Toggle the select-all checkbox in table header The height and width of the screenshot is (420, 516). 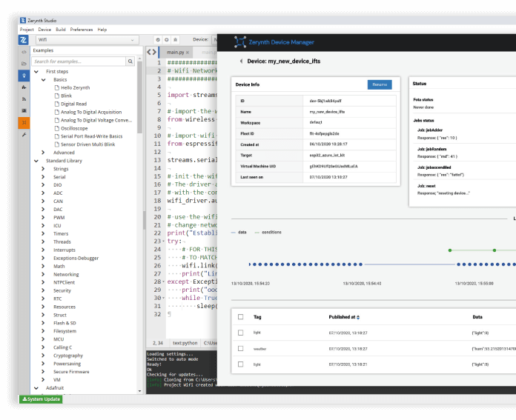pos(240,317)
